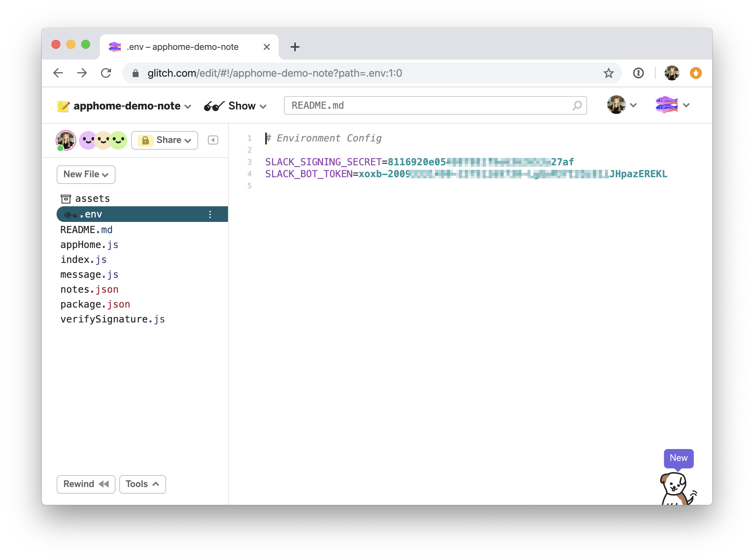Screen dimensions: 754x560
Task: Click the Rewind button
Action: point(86,484)
